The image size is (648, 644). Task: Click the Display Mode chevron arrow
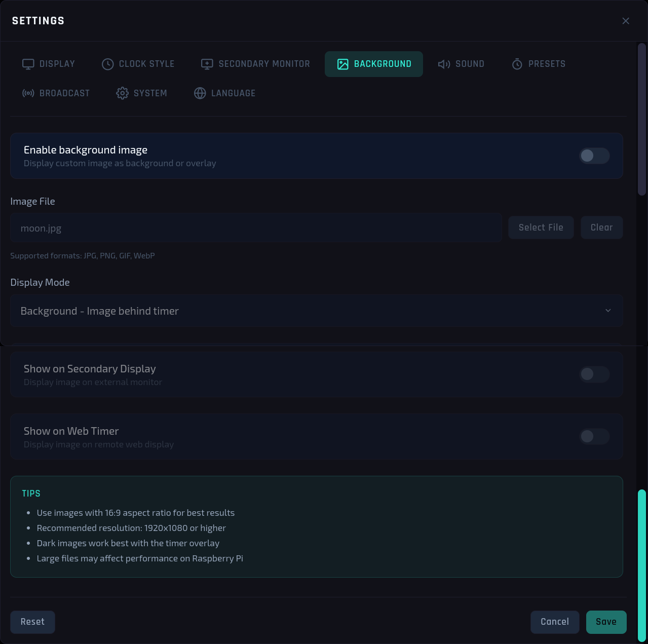pos(608,311)
